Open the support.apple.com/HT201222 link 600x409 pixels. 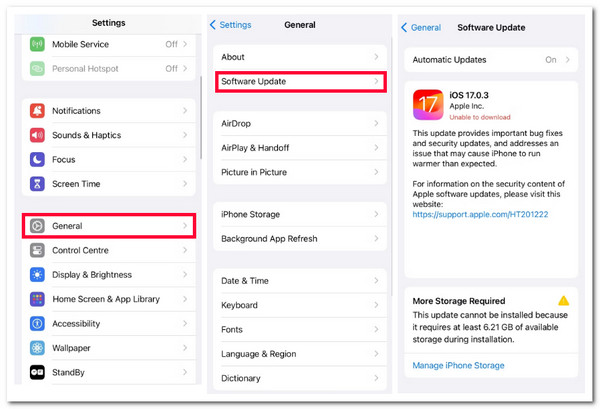pyautogui.click(x=480, y=214)
